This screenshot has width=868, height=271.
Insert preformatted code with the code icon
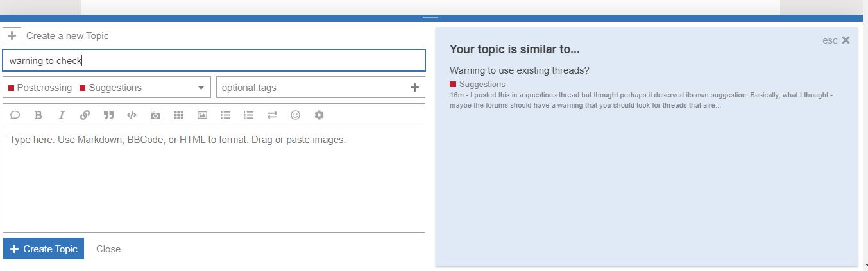point(132,115)
